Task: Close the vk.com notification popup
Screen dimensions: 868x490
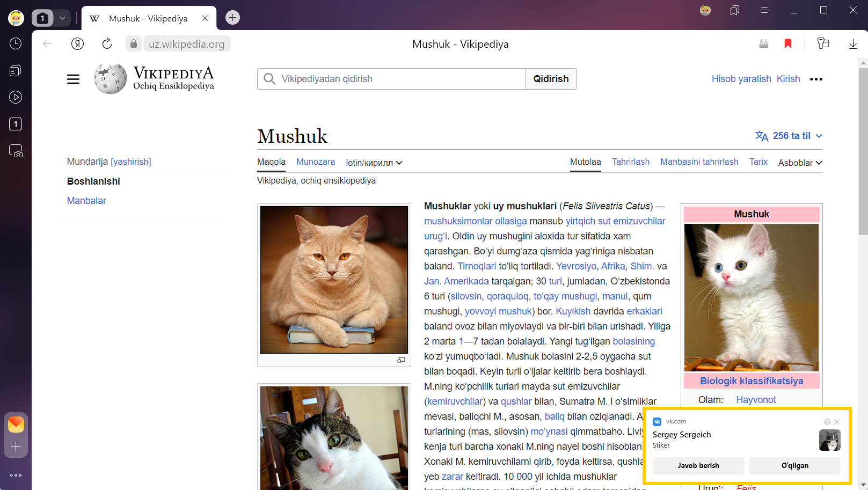Action: [x=837, y=422]
